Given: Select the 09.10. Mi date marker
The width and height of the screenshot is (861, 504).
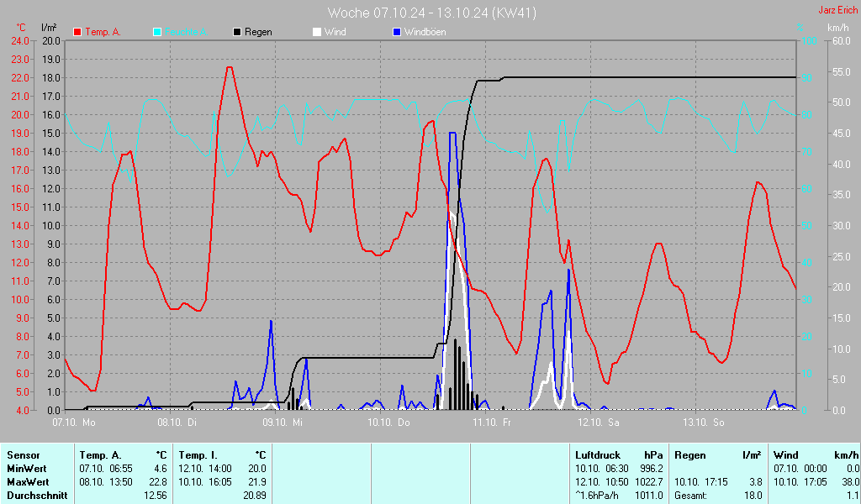Looking at the screenshot, I should (x=283, y=422).
